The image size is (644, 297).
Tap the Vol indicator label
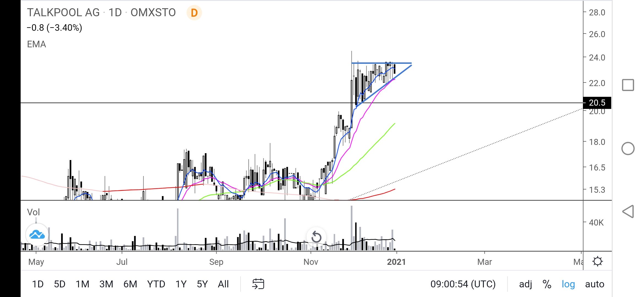coord(33,212)
